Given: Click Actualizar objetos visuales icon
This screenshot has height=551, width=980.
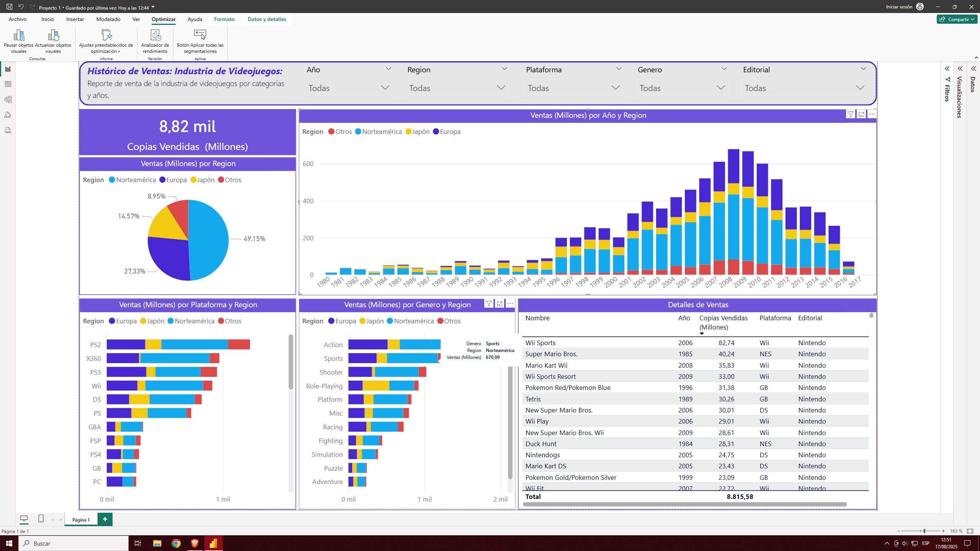Looking at the screenshot, I should pos(53,36).
